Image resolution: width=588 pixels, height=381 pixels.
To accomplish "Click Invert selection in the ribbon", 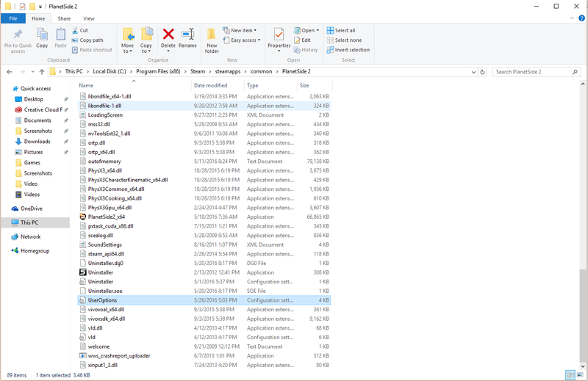I will coord(348,50).
